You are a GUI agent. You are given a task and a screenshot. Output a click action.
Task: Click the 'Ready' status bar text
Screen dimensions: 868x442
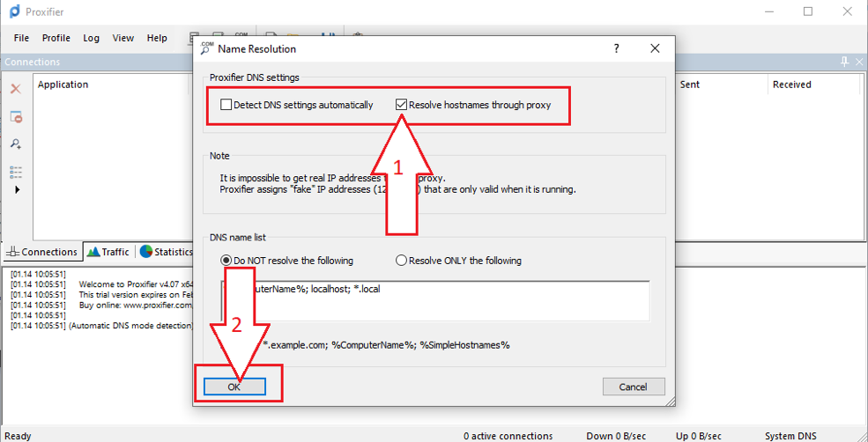point(19,436)
